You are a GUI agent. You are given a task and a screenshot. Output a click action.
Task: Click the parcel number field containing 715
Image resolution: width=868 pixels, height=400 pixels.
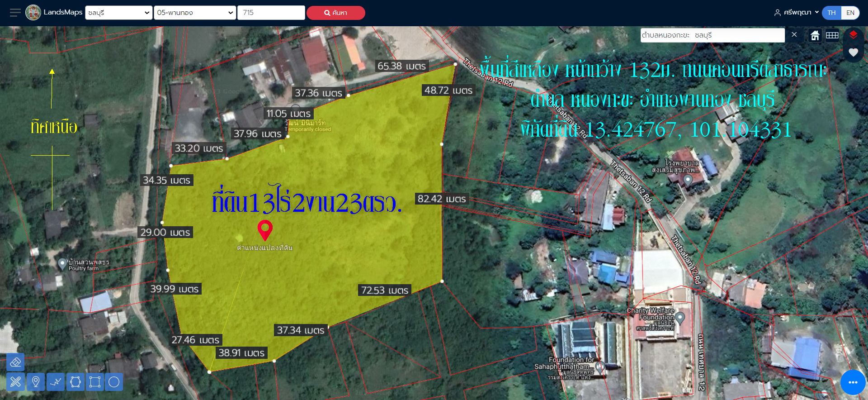click(271, 13)
